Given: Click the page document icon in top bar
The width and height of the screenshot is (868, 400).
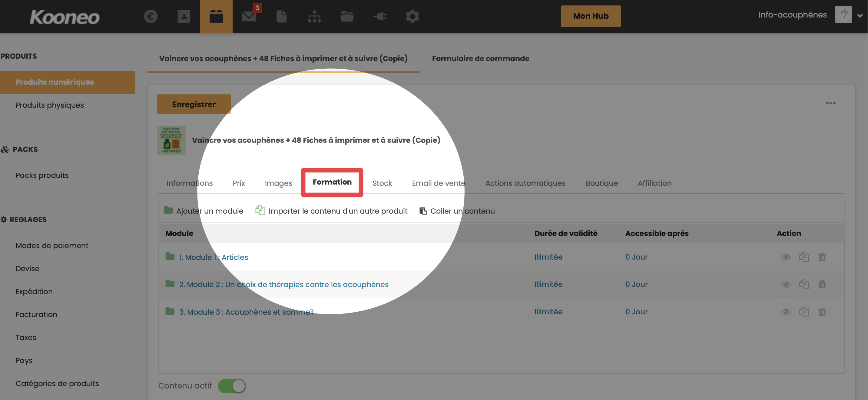Looking at the screenshot, I should click(x=281, y=16).
